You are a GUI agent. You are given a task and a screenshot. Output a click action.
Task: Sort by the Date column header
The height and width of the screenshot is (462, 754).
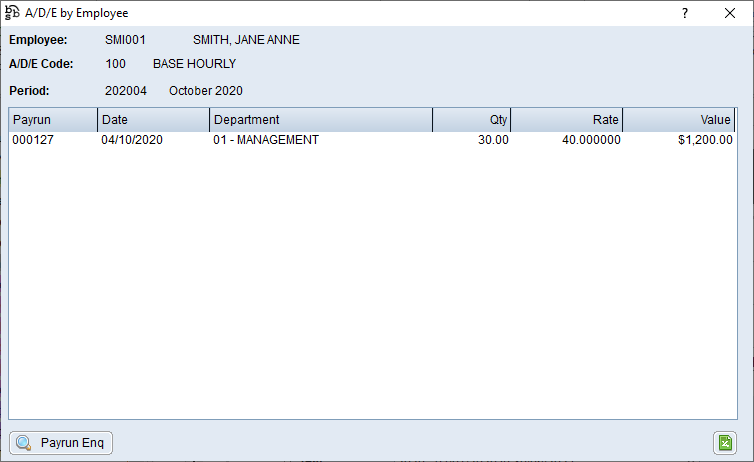tap(153, 120)
